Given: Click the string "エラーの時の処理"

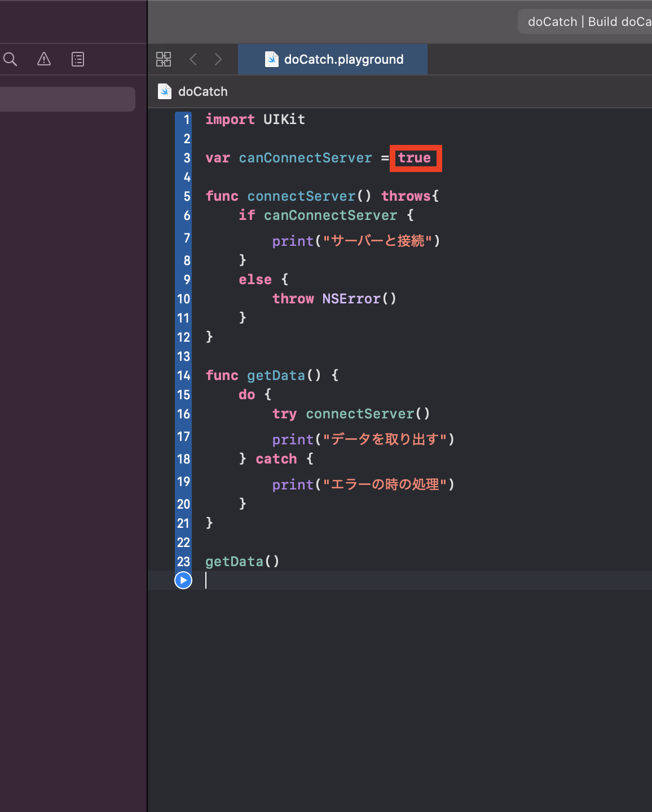Looking at the screenshot, I should (x=385, y=484).
